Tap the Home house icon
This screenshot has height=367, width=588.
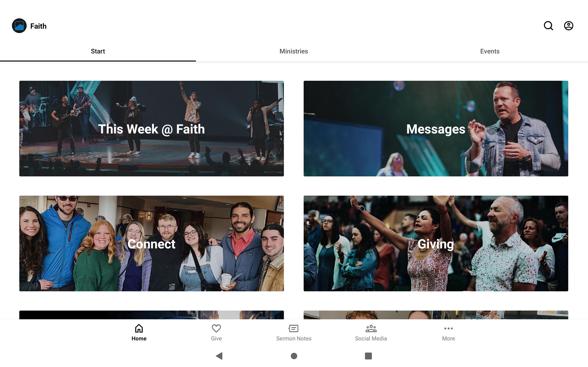[139, 328]
